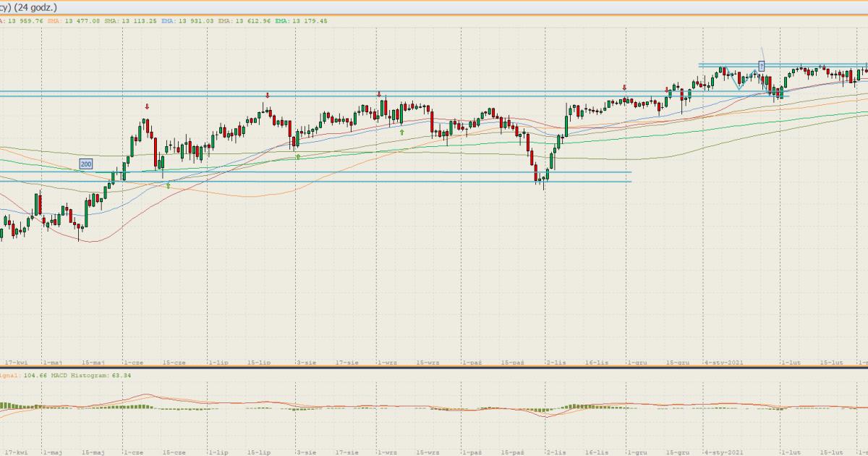This screenshot has height=456, width=868.
Task: Click red down arrow above 1-wrz candle
Action: [x=378, y=94]
